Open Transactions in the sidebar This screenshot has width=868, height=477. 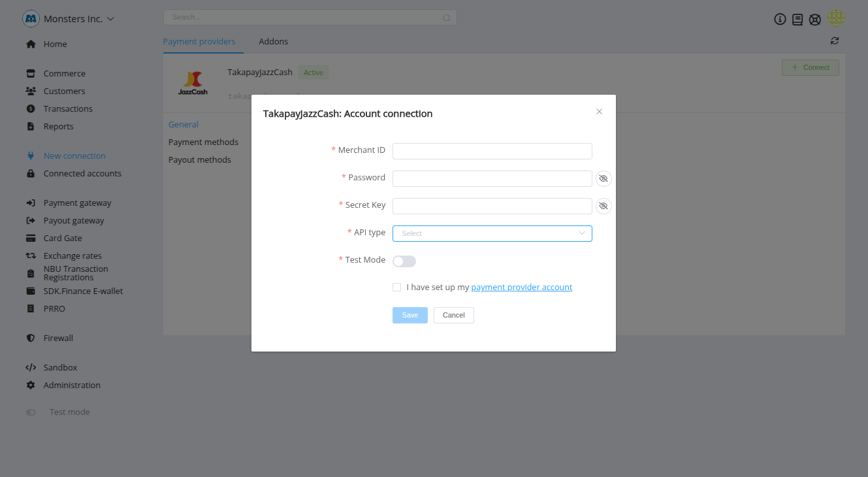click(x=68, y=109)
